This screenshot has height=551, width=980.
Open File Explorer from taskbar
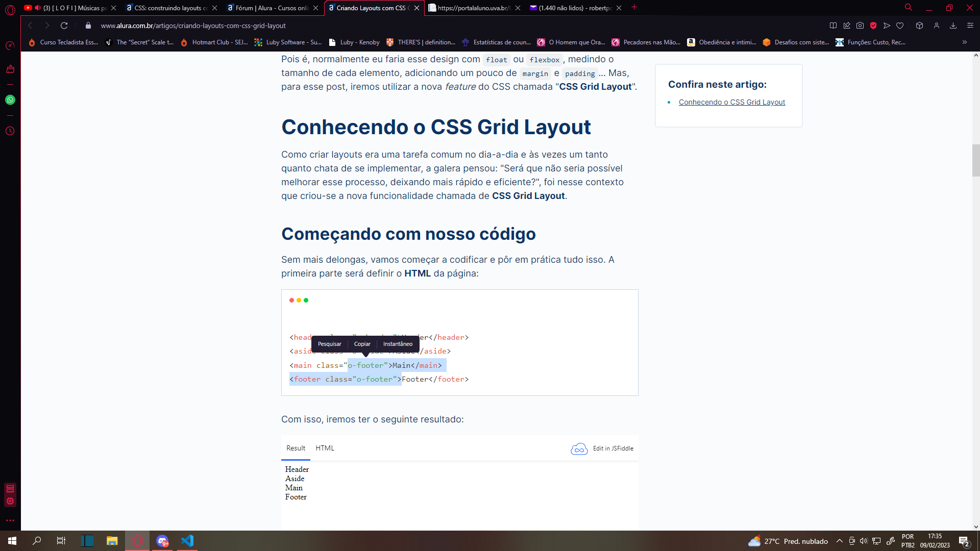tap(112, 541)
